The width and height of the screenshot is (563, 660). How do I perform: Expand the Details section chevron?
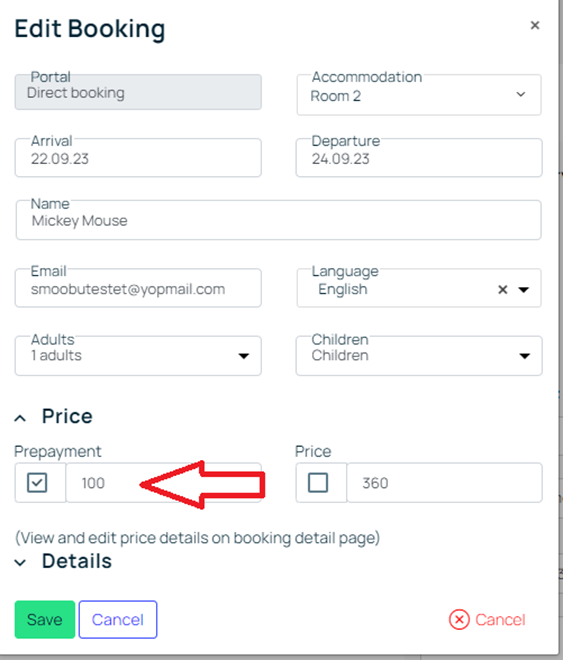20,563
